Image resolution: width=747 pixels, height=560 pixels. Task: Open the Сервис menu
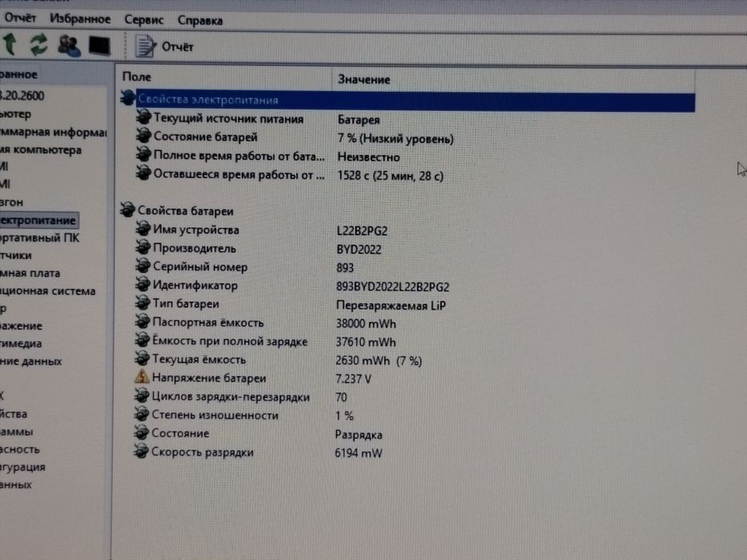144,20
